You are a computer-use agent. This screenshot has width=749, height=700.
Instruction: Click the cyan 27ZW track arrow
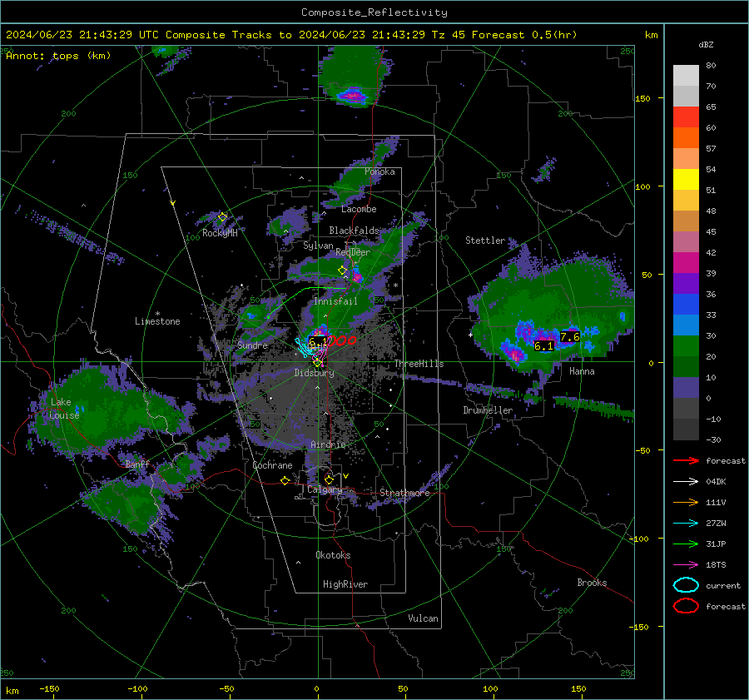coord(686,524)
